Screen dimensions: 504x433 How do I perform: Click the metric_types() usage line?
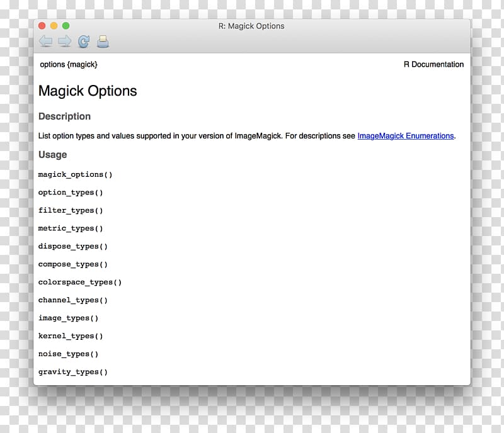click(71, 228)
